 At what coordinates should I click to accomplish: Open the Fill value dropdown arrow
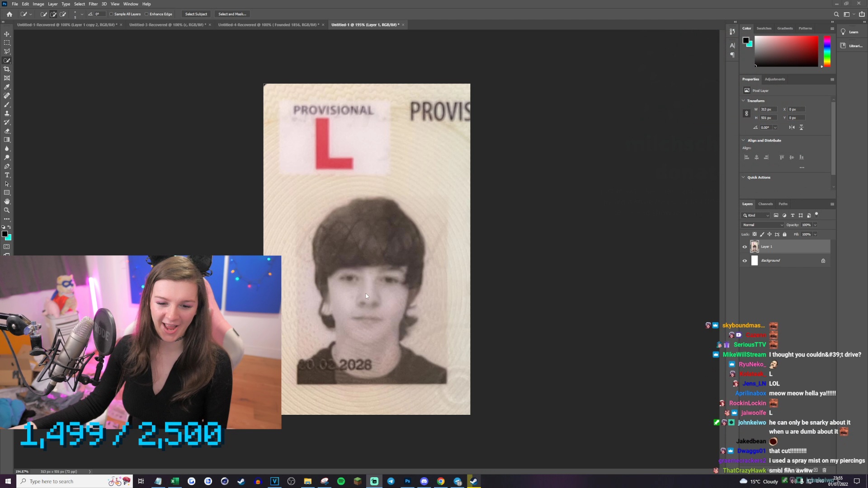815,234
